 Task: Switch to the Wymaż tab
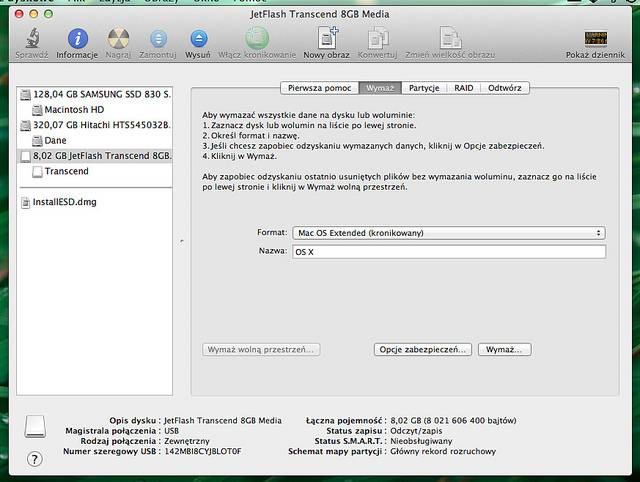(x=380, y=88)
